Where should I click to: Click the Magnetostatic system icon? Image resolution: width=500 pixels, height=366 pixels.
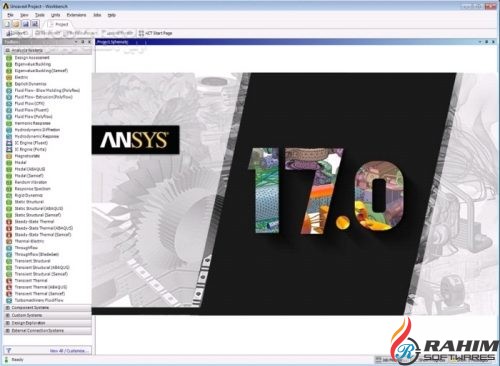click(9, 156)
